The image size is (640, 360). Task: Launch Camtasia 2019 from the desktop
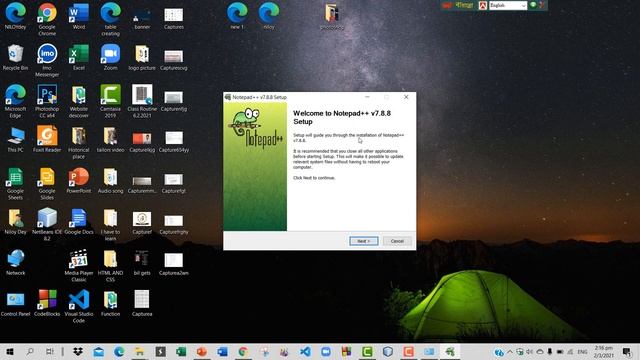click(110, 101)
